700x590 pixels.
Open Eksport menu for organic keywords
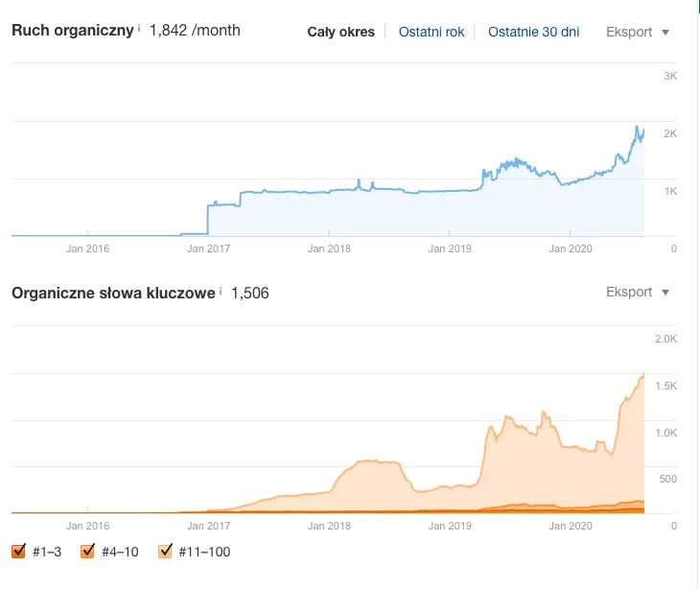click(x=629, y=292)
